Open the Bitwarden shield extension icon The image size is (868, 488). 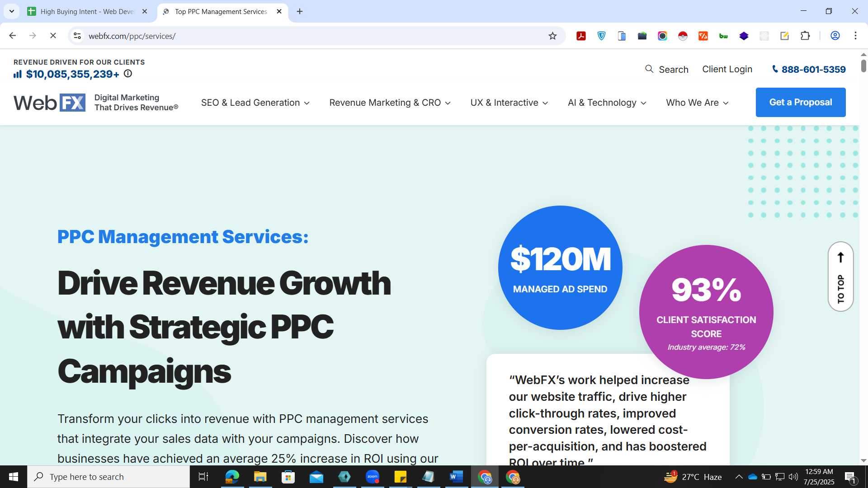[602, 36]
